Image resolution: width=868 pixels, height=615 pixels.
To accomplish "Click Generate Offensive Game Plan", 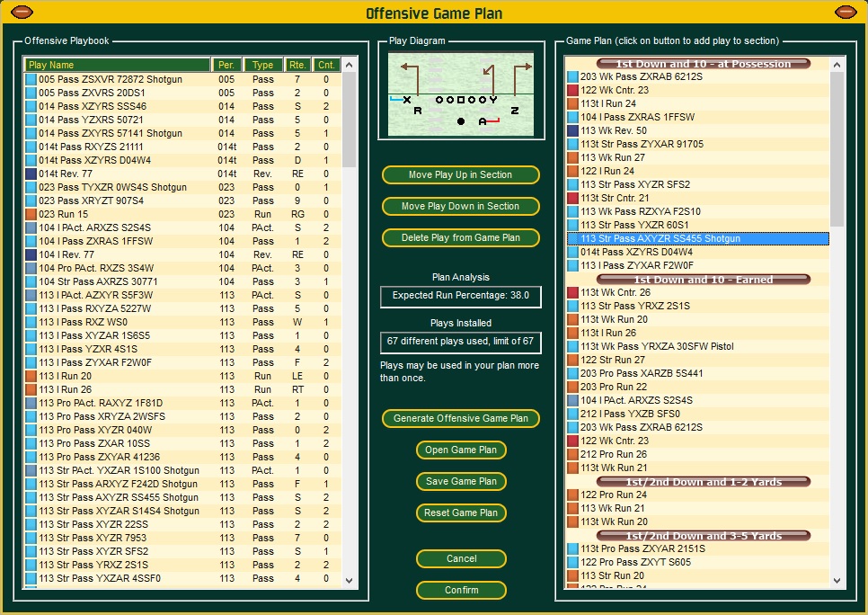I will coord(460,418).
